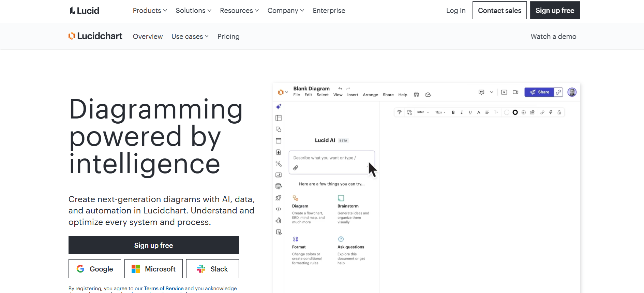Open the Select menu in diagram
The width and height of the screenshot is (644, 293).
323,95
